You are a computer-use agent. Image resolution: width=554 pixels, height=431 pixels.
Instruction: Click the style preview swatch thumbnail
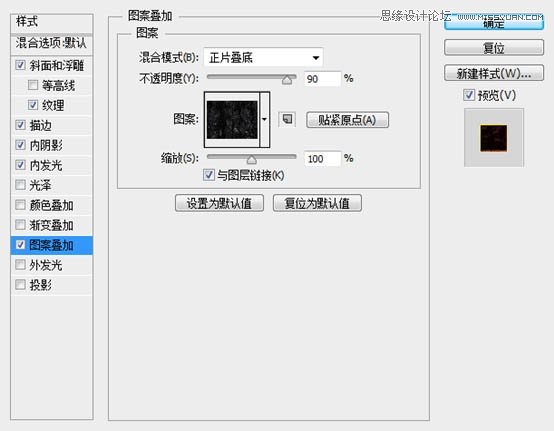coord(494,138)
